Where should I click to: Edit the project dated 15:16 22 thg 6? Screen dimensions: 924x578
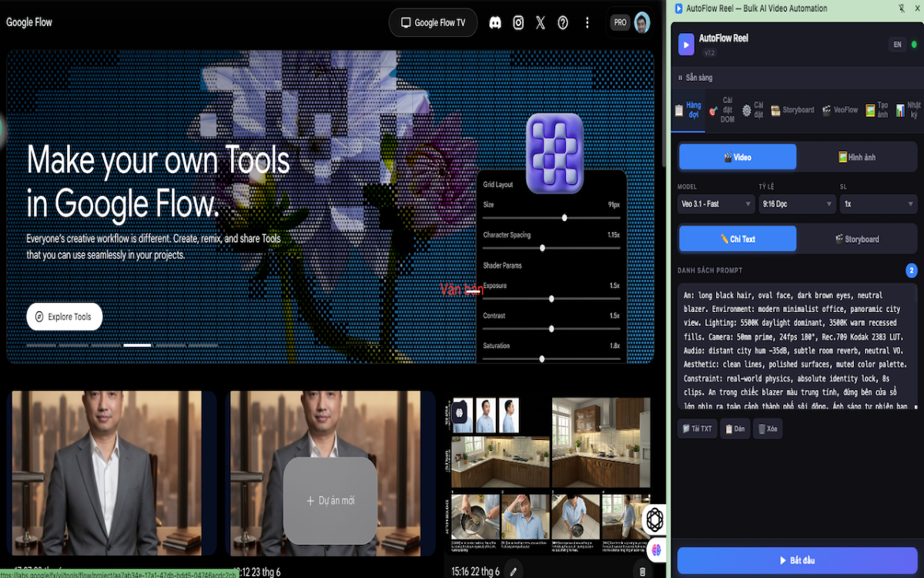tap(514, 571)
